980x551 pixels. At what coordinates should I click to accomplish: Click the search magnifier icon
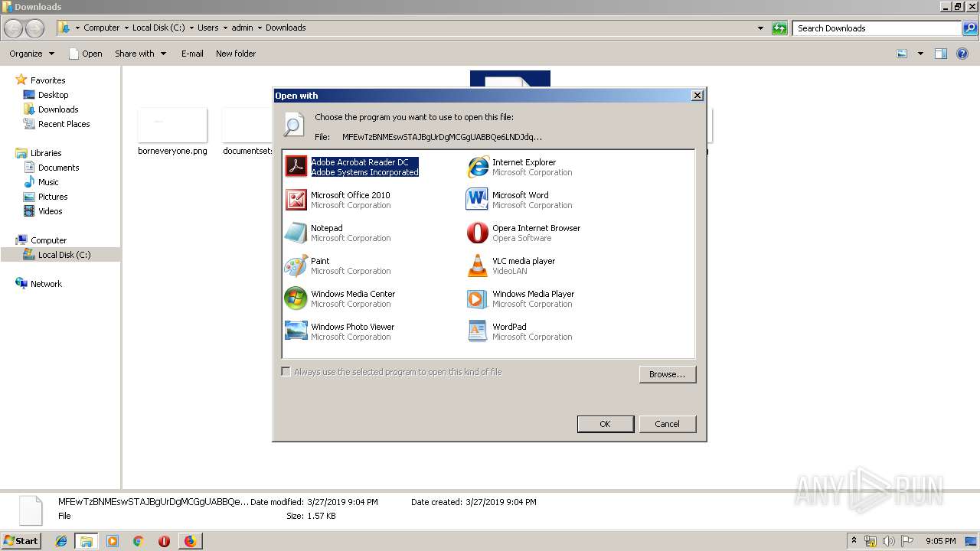point(969,28)
